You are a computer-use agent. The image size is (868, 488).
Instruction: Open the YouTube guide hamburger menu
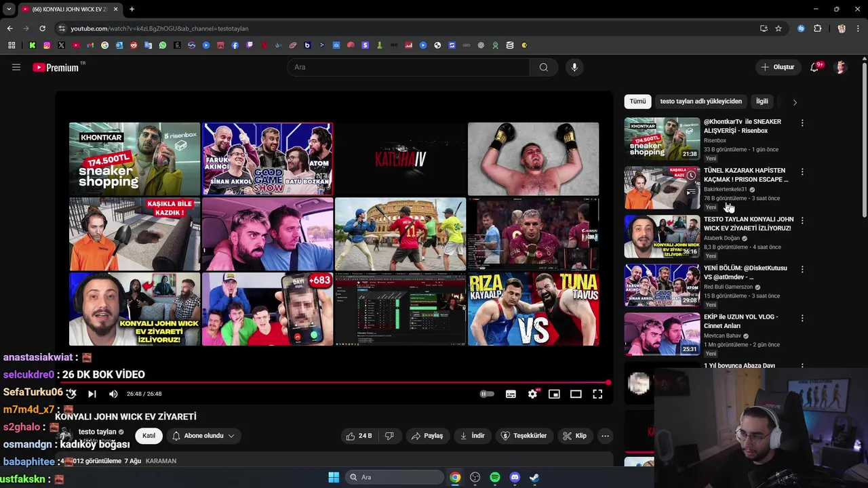point(16,67)
